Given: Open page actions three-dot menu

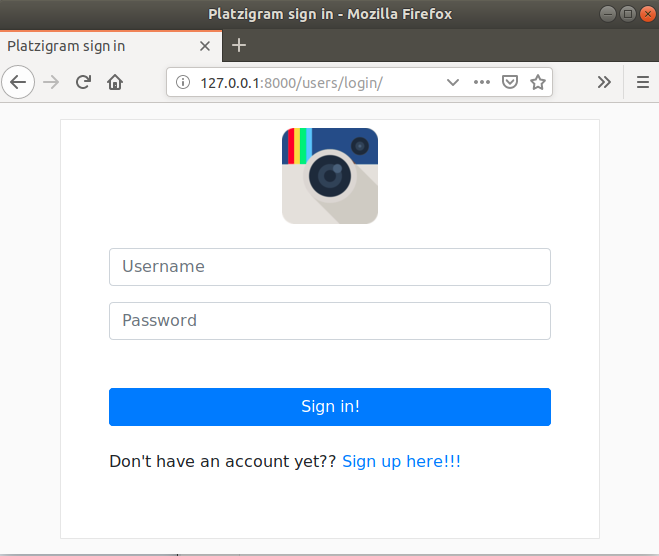Looking at the screenshot, I should 482,82.
